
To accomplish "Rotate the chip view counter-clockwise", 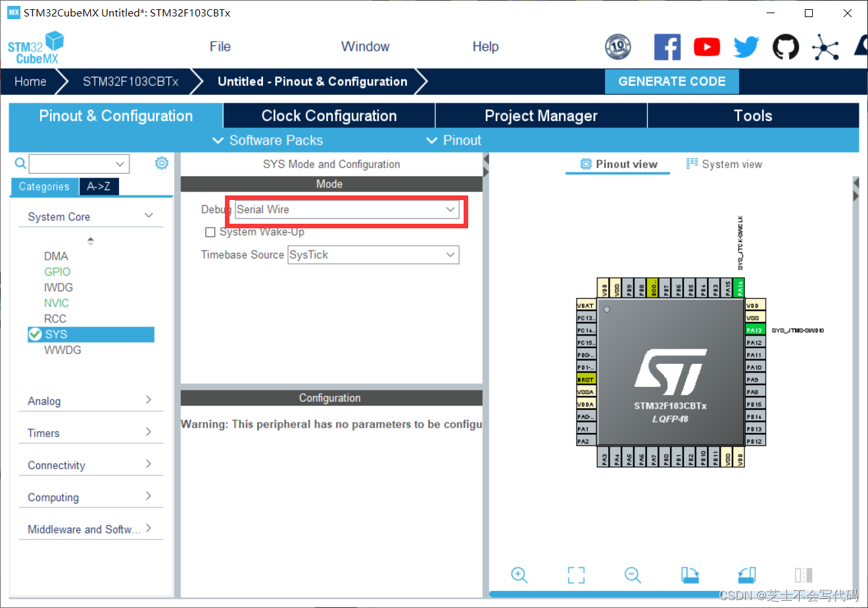I will (746, 574).
